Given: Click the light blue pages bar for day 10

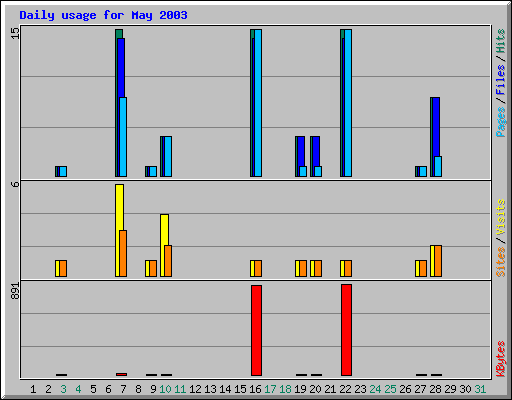Looking at the screenshot, I should [168, 156].
